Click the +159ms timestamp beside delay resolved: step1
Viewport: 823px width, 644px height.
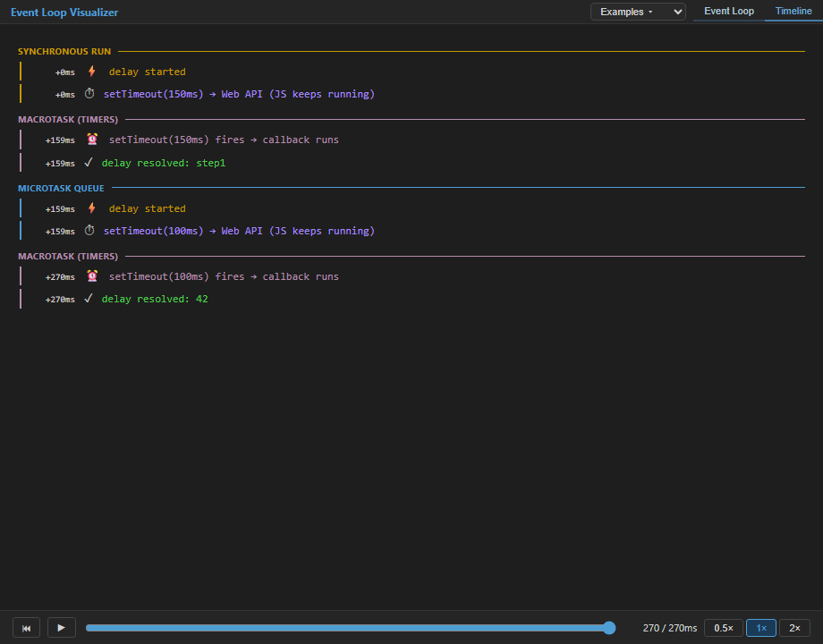coord(60,164)
